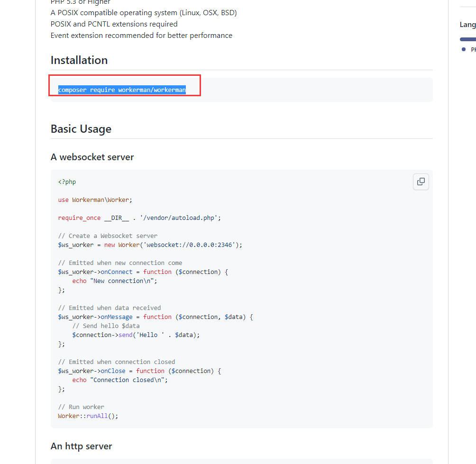Click the 'POSIX and PCNTL extensions required' line

coord(114,24)
